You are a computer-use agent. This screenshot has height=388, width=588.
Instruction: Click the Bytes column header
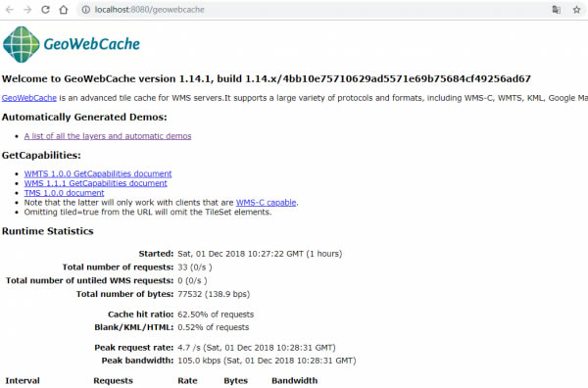point(236,381)
